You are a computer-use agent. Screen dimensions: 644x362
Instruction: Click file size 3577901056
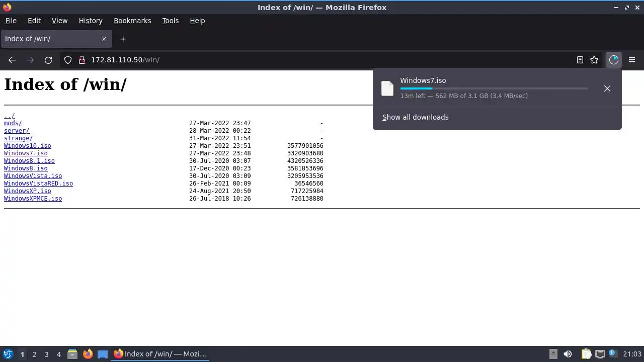point(305,146)
